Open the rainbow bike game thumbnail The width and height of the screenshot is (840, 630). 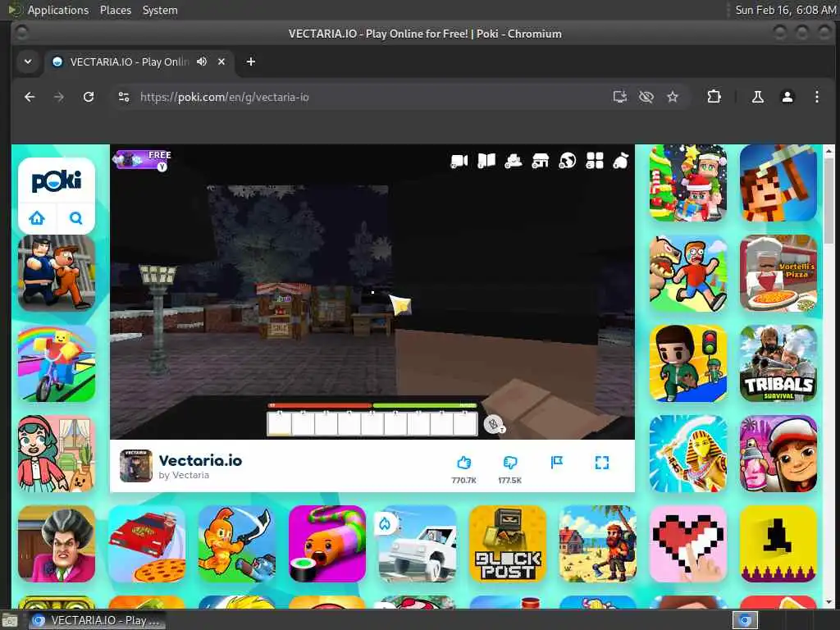[57, 363]
